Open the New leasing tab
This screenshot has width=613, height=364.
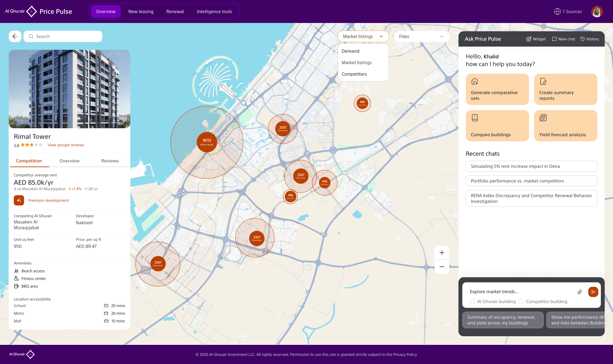coord(141,11)
